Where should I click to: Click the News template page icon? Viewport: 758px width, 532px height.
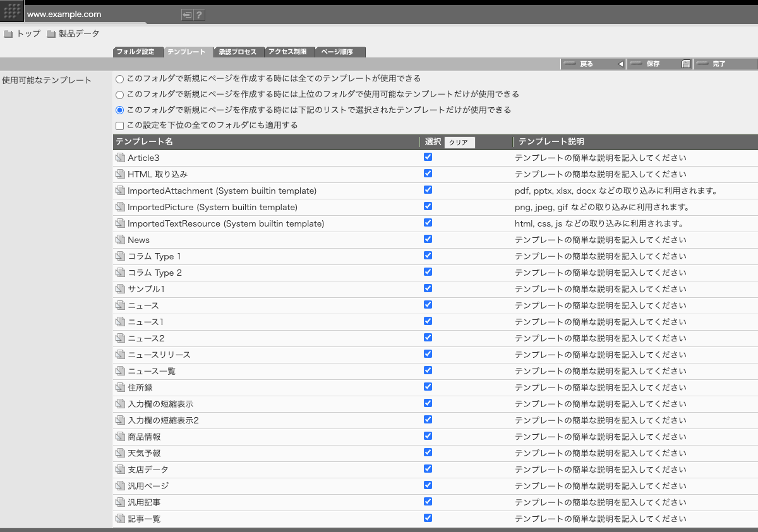tap(121, 240)
